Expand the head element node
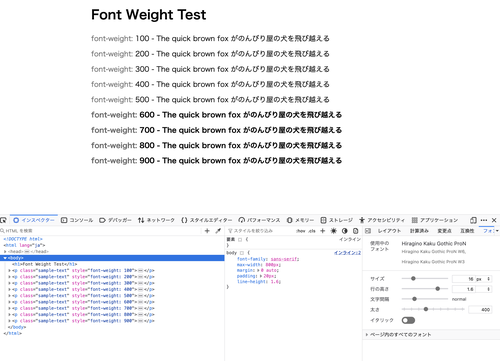 pyautogui.click(x=5, y=251)
